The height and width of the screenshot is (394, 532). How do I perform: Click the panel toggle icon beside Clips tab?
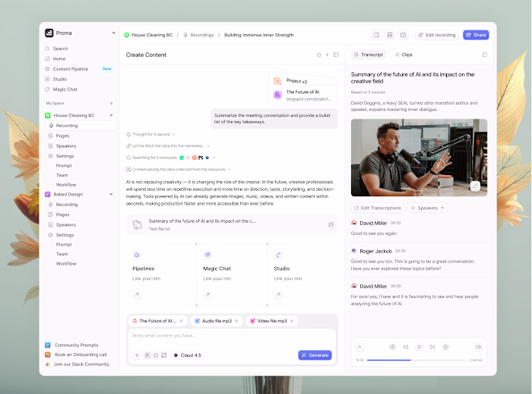(485, 55)
